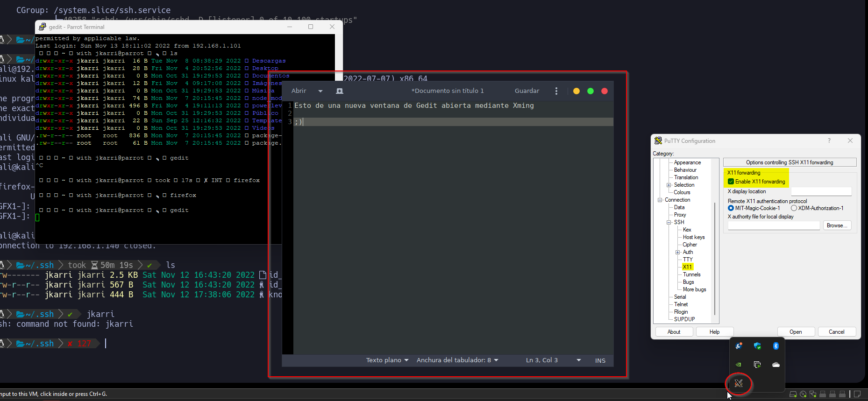The image size is (868, 401).
Task: Open the VMware copy-with-play tray icon
Action: [757, 365]
